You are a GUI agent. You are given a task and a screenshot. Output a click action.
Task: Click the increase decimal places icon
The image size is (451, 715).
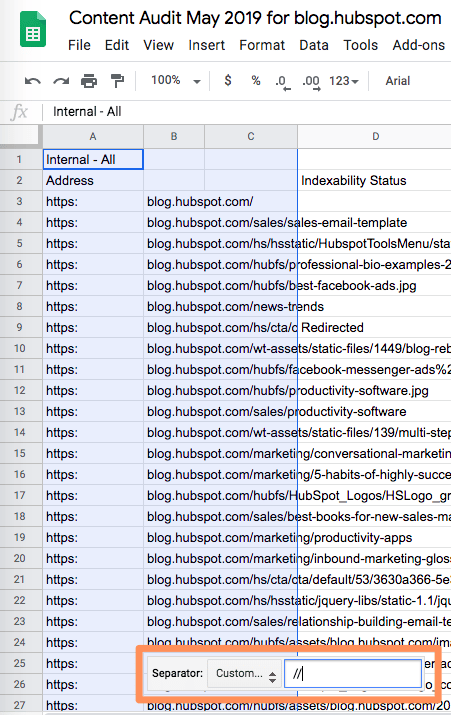[x=311, y=83]
